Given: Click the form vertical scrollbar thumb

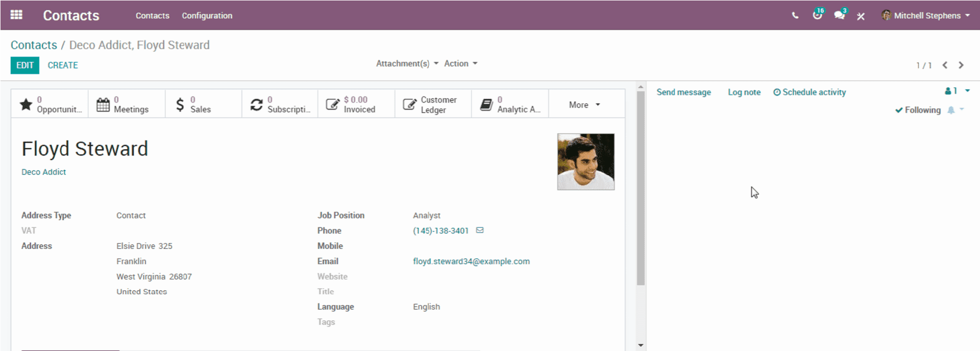Looking at the screenshot, I should [641, 188].
